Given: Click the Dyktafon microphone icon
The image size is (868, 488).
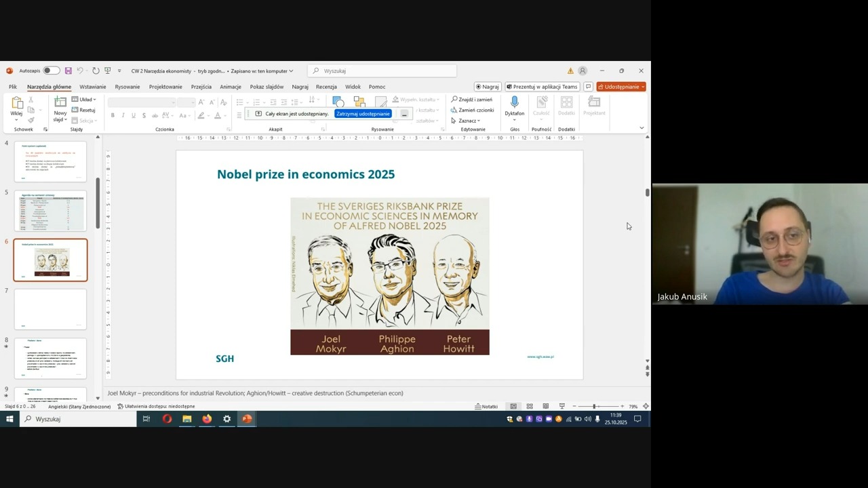Looking at the screenshot, I should coord(514,102).
